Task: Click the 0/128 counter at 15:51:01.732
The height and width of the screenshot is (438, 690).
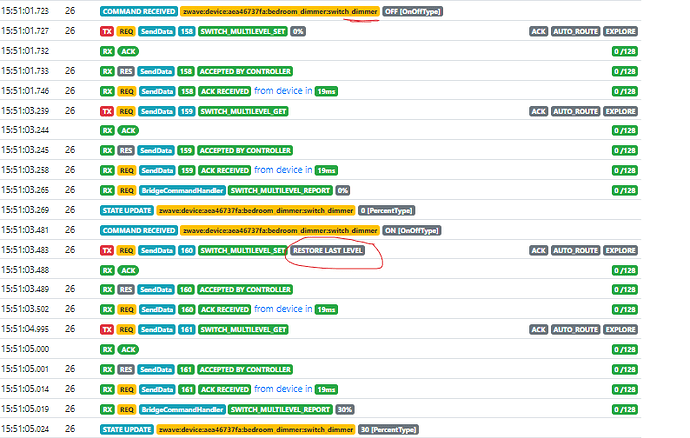Action: coord(624,52)
